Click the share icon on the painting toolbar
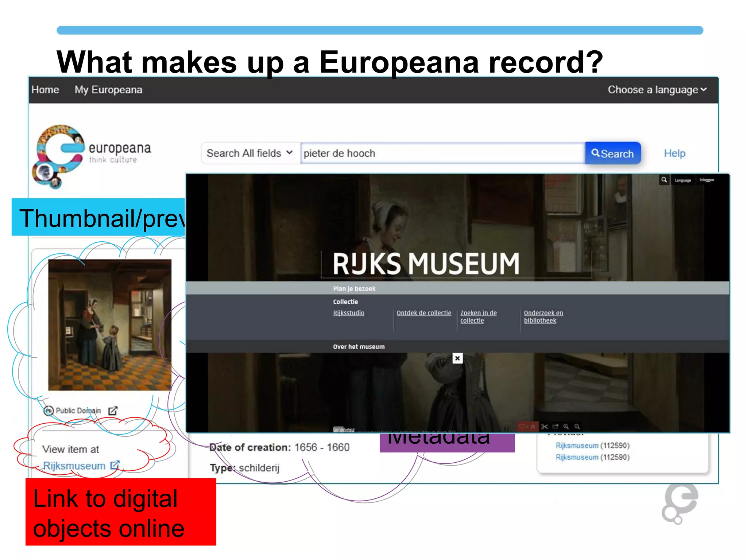Screen dimensions: 747x560 point(556,426)
